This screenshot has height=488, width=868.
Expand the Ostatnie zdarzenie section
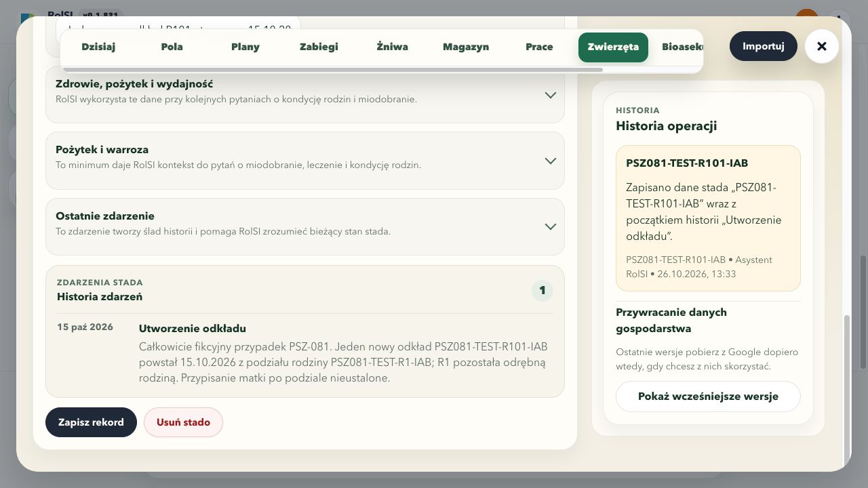point(305,226)
